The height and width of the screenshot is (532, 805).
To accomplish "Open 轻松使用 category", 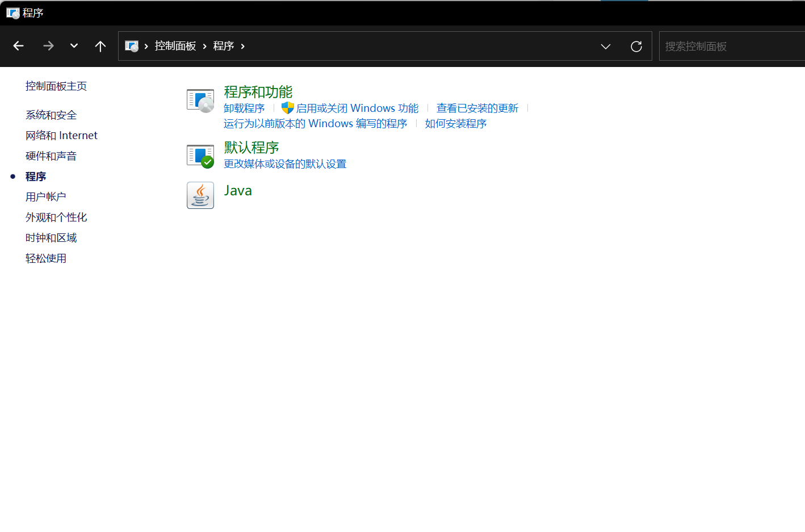I will click(46, 258).
